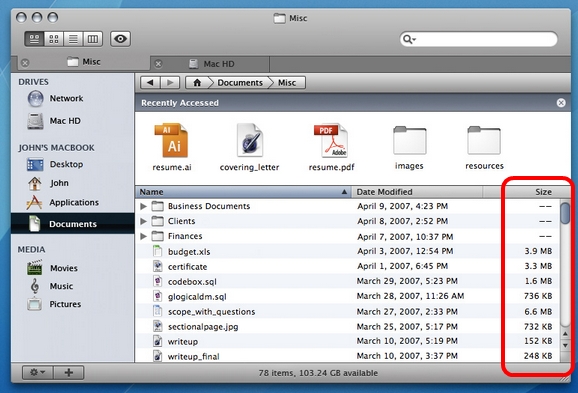578x393 pixels.
Task: Expand the Business Documents folder
Action: [143, 206]
